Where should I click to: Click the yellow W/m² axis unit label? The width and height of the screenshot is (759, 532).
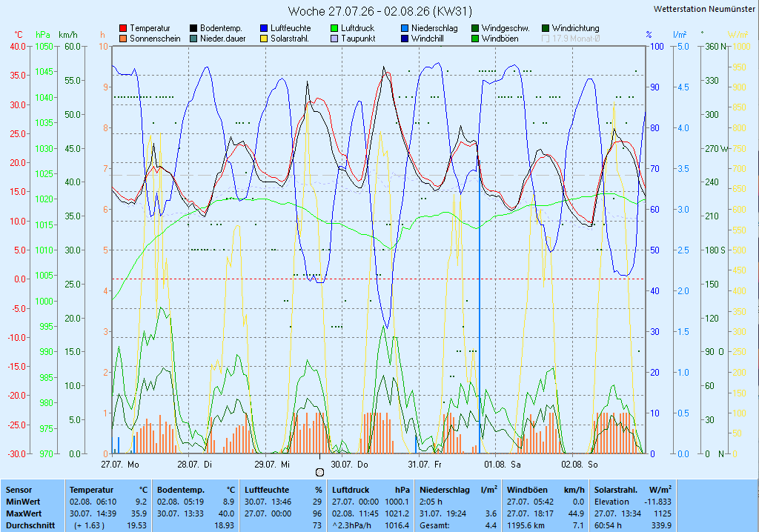click(738, 35)
